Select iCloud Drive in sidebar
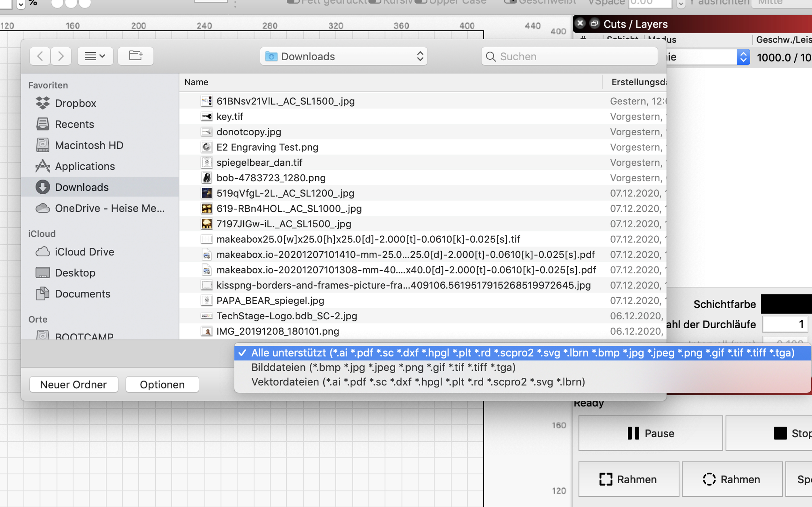The height and width of the screenshot is (507, 812). (x=84, y=252)
